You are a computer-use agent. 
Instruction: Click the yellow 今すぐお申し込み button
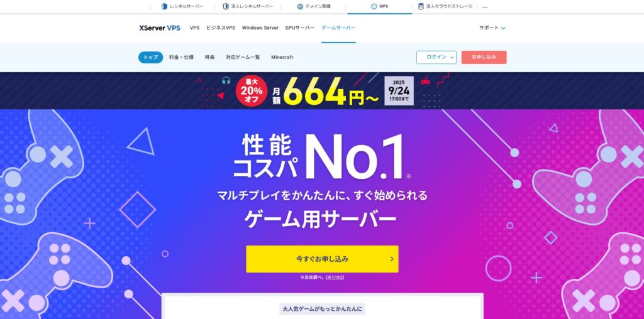[322, 259]
